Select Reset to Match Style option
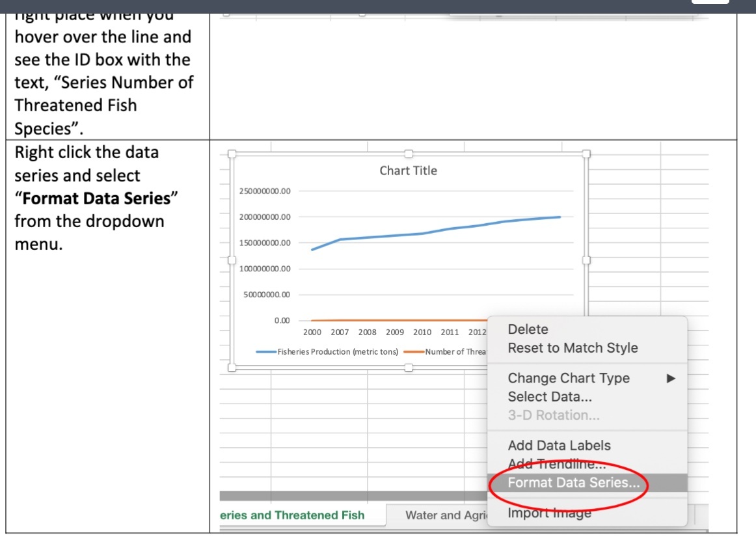The height and width of the screenshot is (557, 756). [573, 348]
